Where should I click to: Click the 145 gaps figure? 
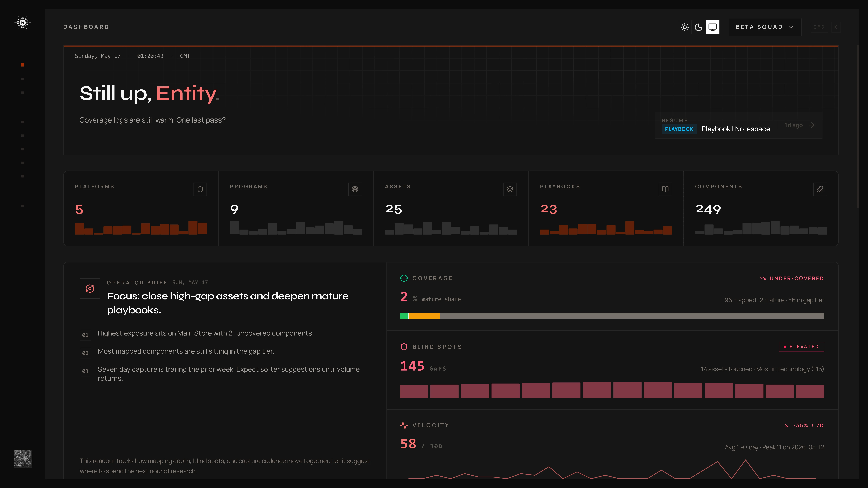(412, 366)
